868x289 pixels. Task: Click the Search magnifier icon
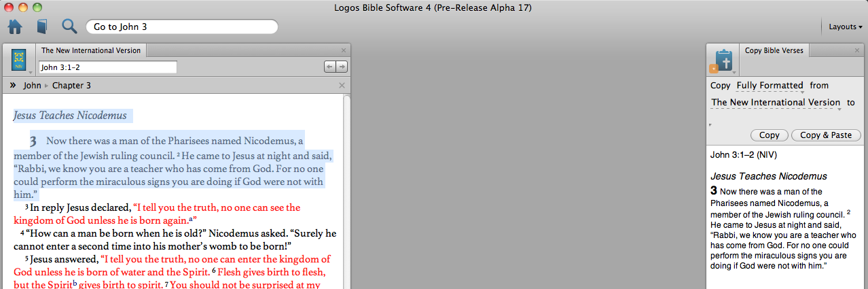[x=69, y=27]
